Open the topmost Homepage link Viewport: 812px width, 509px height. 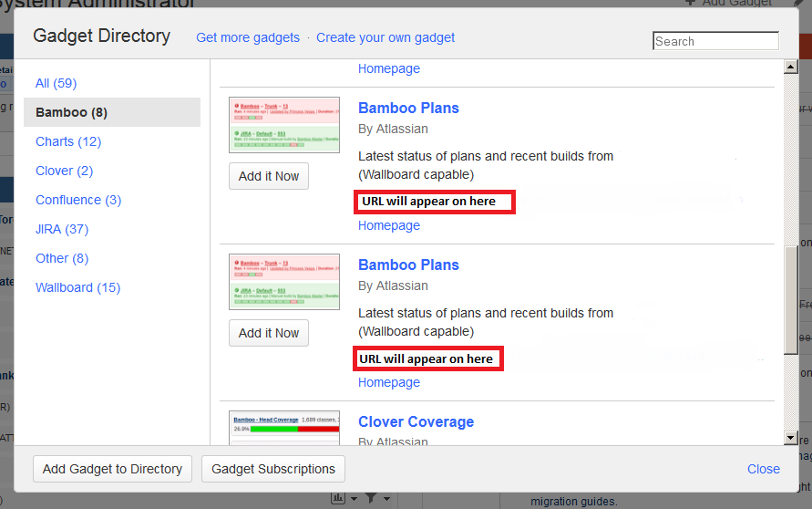pos(389,68)
